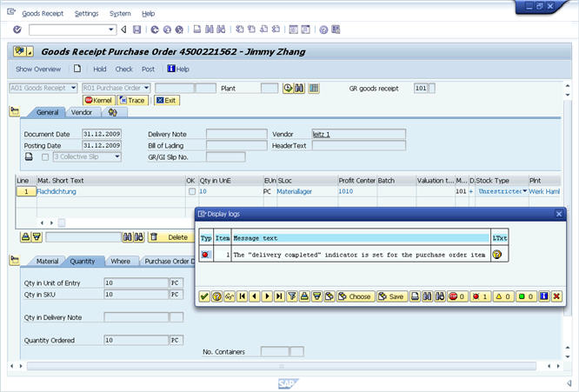This screenshot has width=579, height=392.
Task: Expand the R01 Purchase Order dropdown
Action: point(147,88)
